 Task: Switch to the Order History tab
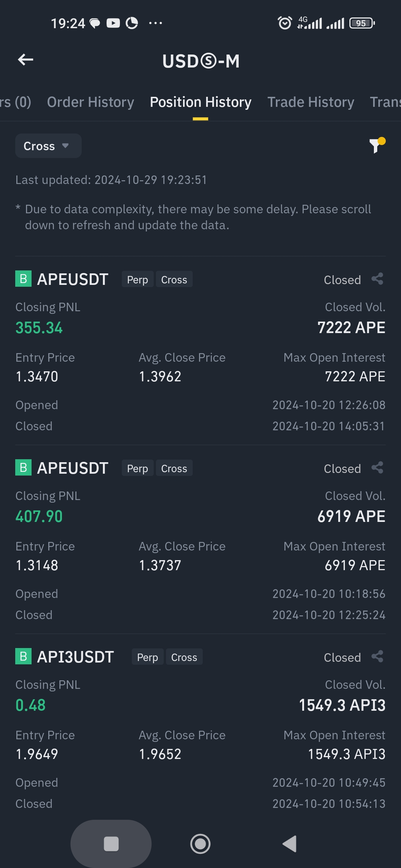click(90, 102)
